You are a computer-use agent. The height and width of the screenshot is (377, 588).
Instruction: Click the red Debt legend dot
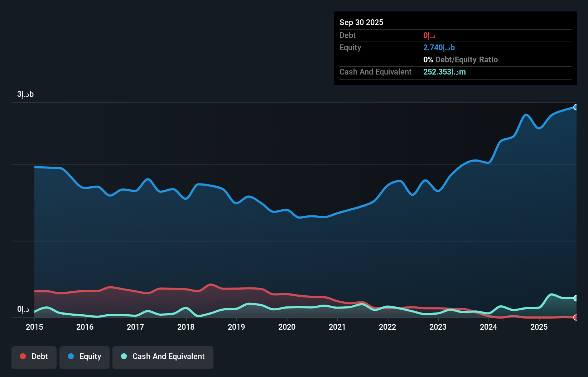click(23, 356)
